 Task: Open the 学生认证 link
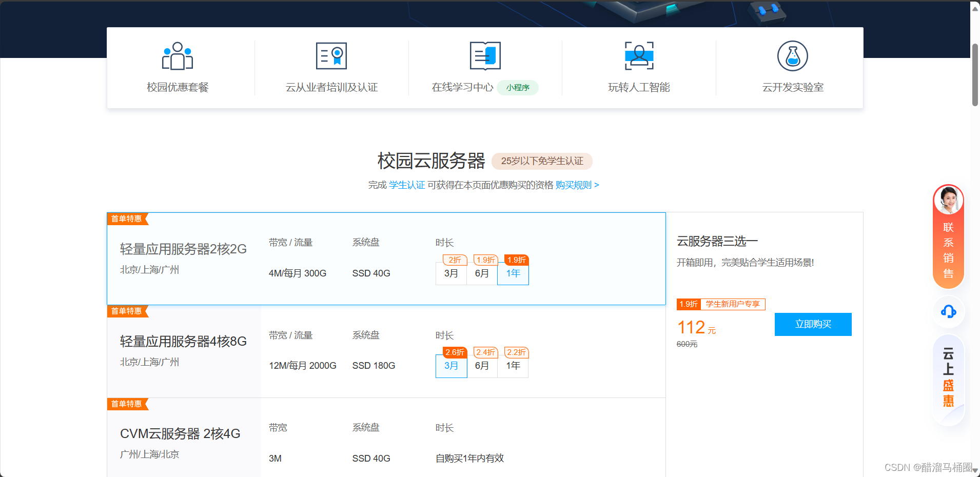407,185
